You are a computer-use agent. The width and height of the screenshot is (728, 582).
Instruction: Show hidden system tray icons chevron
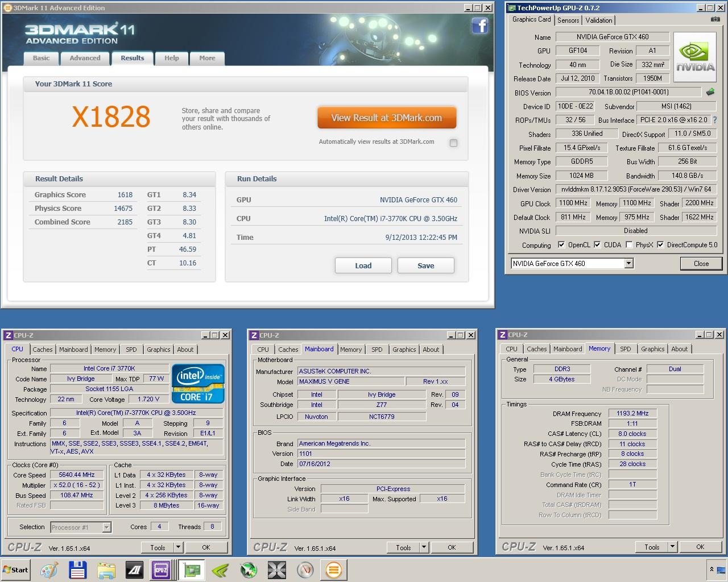tap(712, 569)
